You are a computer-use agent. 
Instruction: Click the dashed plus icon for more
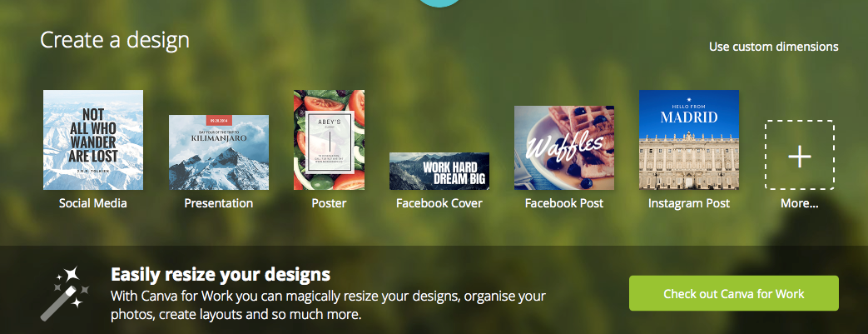tap(800, 155)
